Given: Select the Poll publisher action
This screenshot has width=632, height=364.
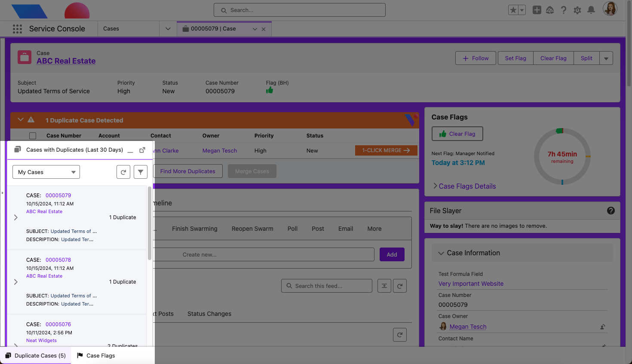Looking at the screenshot, I should (292, 229).
